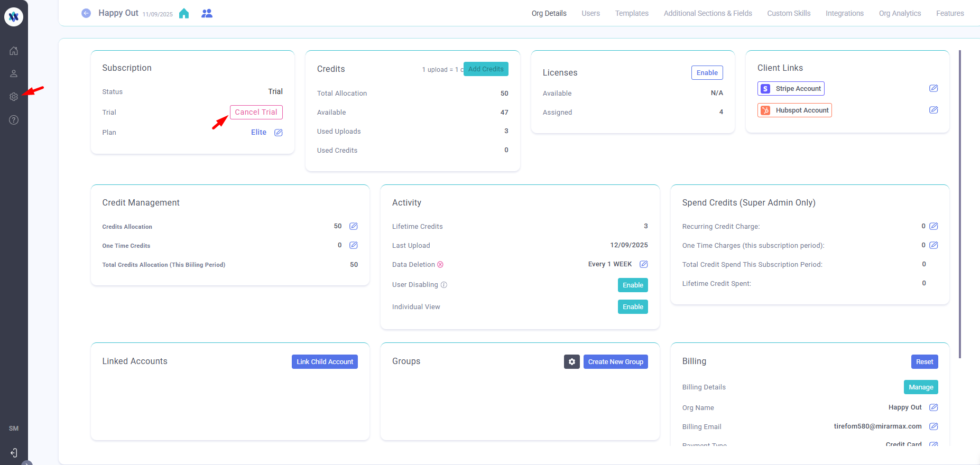Open the settings gear in left sidebar
Image resolution: width=980 pixels, height=465 pixels.
coord(14,97)
